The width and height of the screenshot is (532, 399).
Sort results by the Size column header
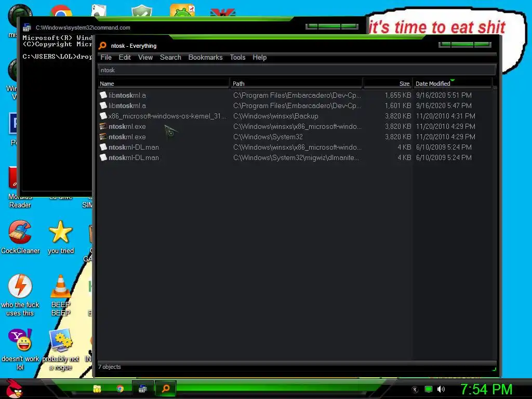tap(388, 84)
